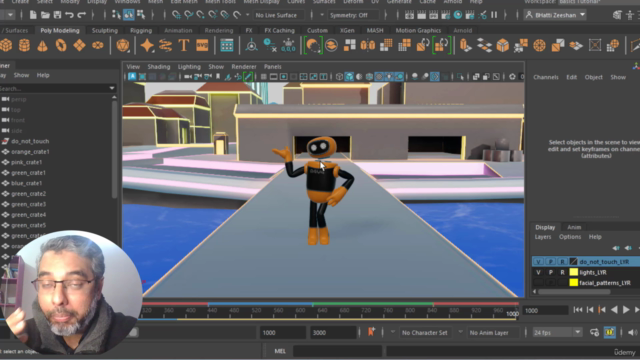This screenshot has height=360, width=640.
Task: Click the Open Scene folder icon
Action: coord(45,15)
